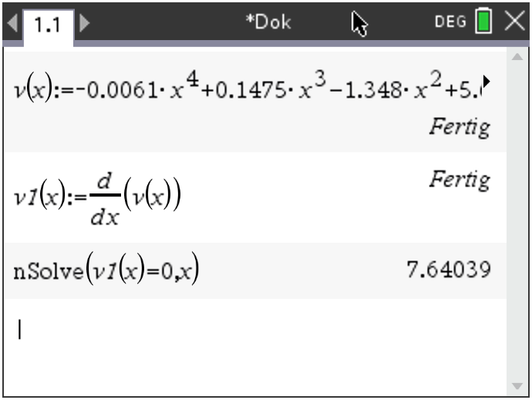
Task: Click the *Dok document title
Action: [268, 22]
